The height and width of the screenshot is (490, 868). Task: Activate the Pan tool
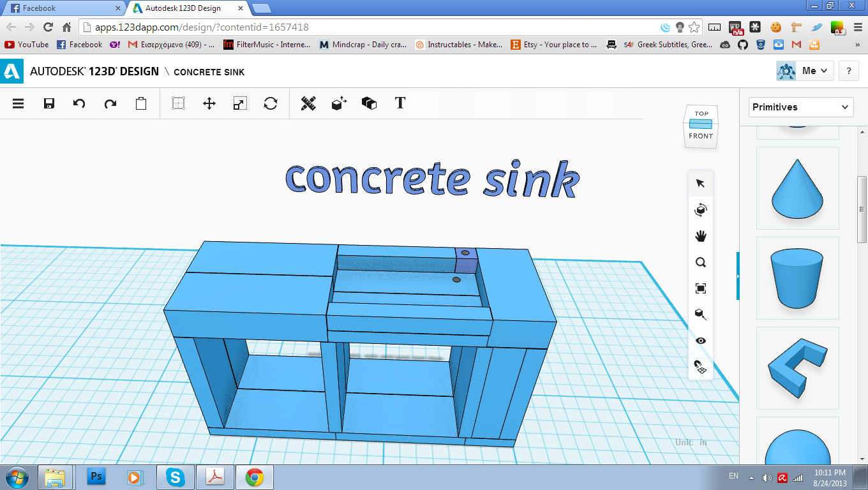(x=701, y=235)
